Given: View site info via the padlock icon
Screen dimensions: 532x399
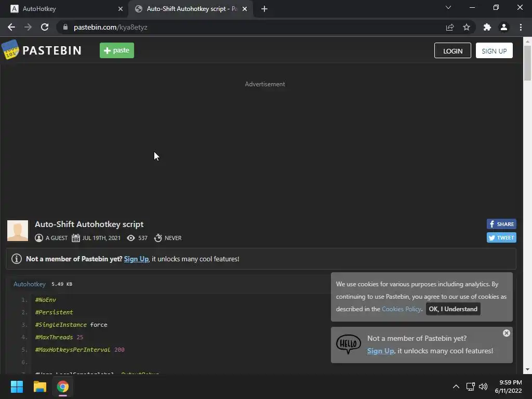Looking at the screenshot, I should click(65, 27).
